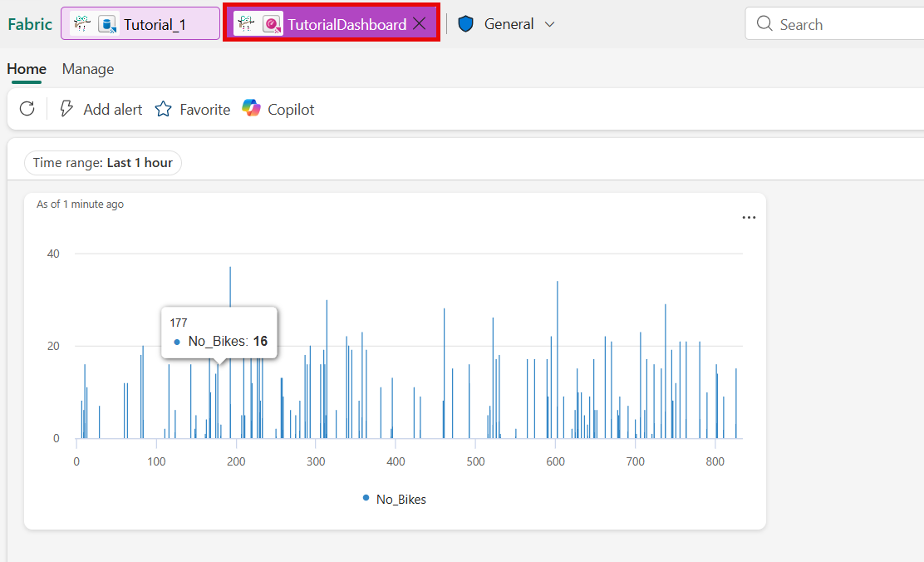Switch to the Manage tab
The image size is (924, 562).
pyautogui.click(x=88, y=69)
